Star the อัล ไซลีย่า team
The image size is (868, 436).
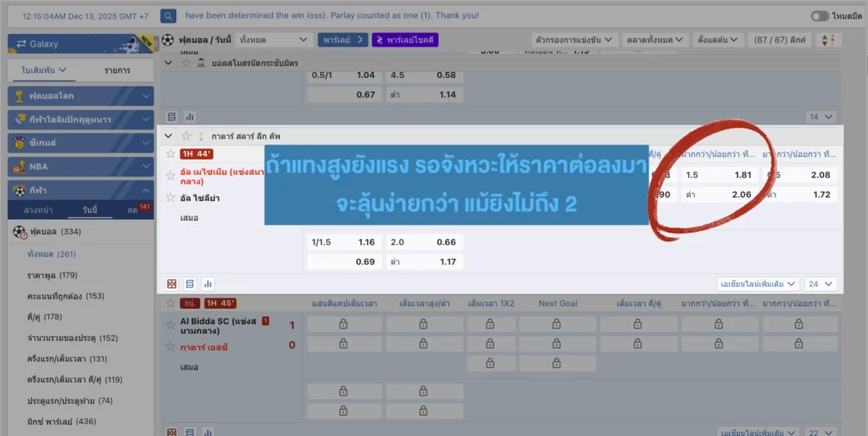click(x=170, y=198)
